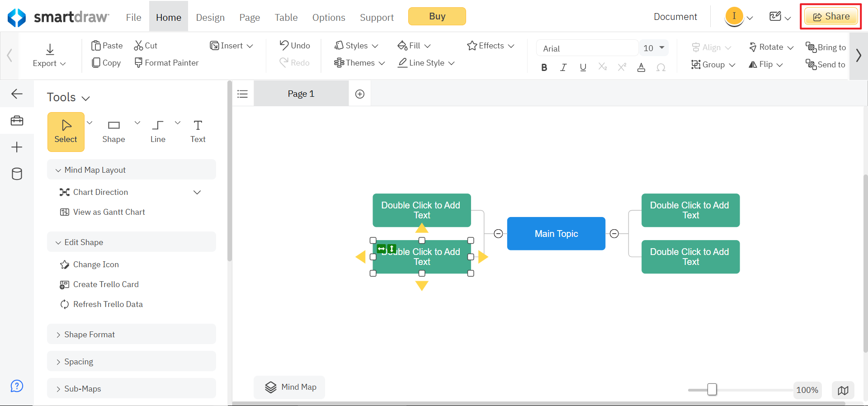
Task: Open the Group dropdown
Action: (713, 65)
